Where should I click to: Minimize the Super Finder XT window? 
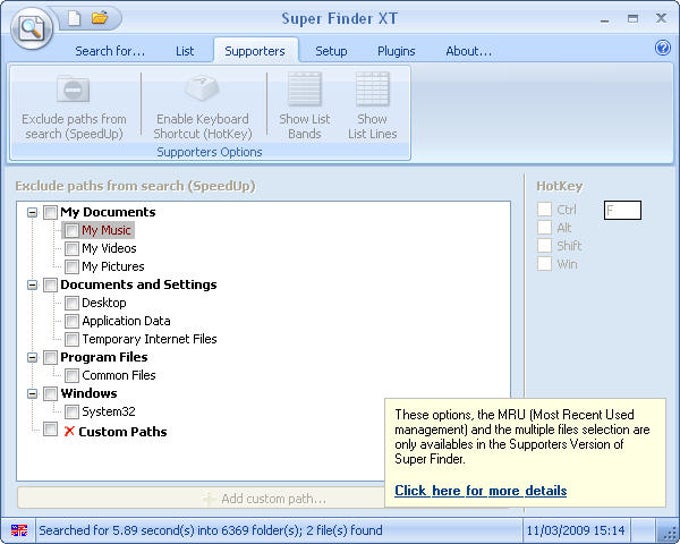click(x=605, y=20)
